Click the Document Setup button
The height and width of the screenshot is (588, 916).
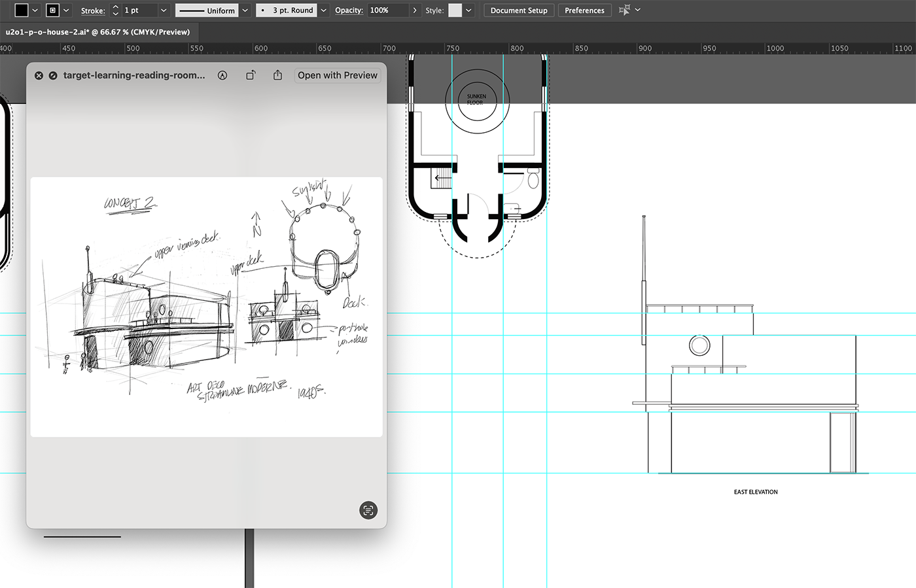click(x=519, y=10)
